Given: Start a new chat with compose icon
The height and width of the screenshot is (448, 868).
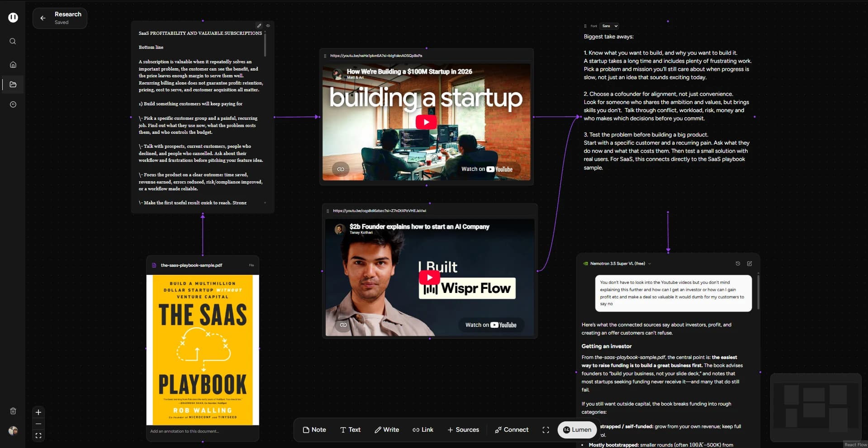Looking at the screenshot, I should click(x=749, y=264).
